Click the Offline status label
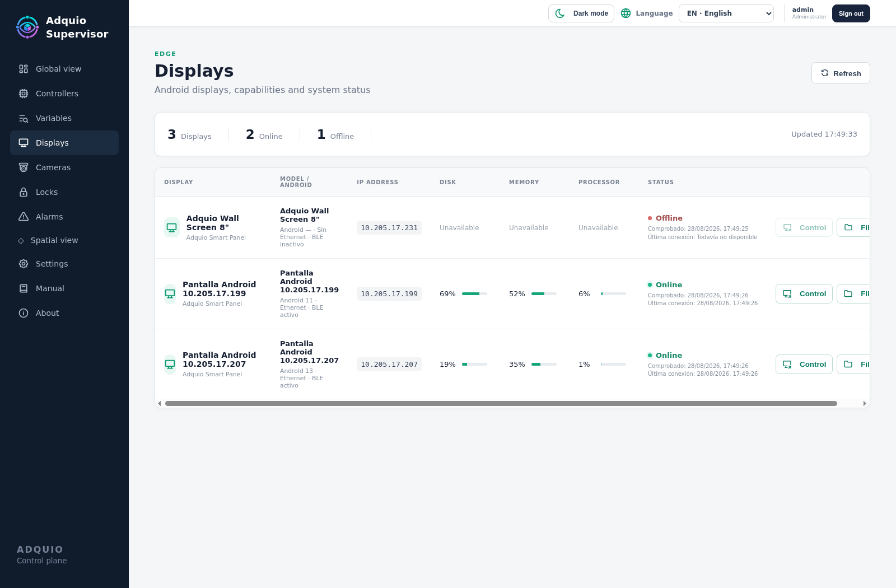This screenshot has height=588, width=896. (669, 218)
